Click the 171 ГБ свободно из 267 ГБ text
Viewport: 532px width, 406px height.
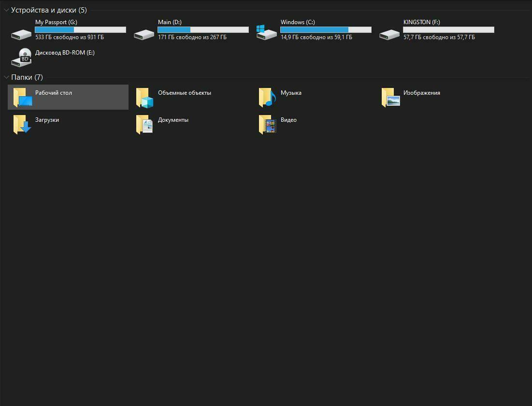click(x=192, y=37)
